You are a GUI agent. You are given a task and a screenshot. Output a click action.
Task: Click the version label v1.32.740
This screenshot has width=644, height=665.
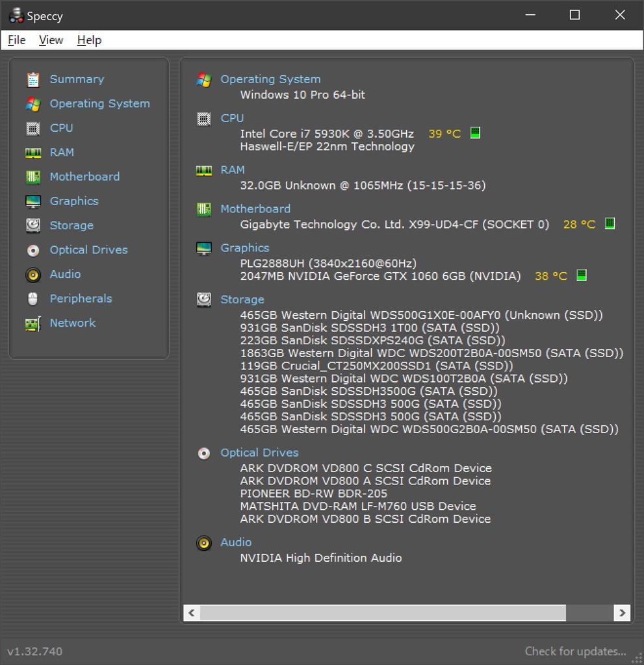pos(35,651)
